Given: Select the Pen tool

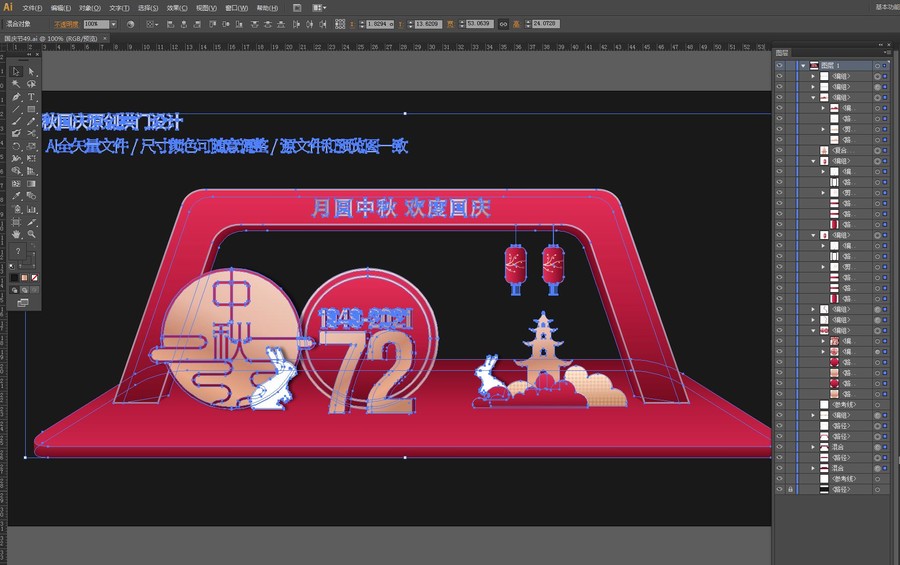Looking at the screenshot, I should 16,97.
